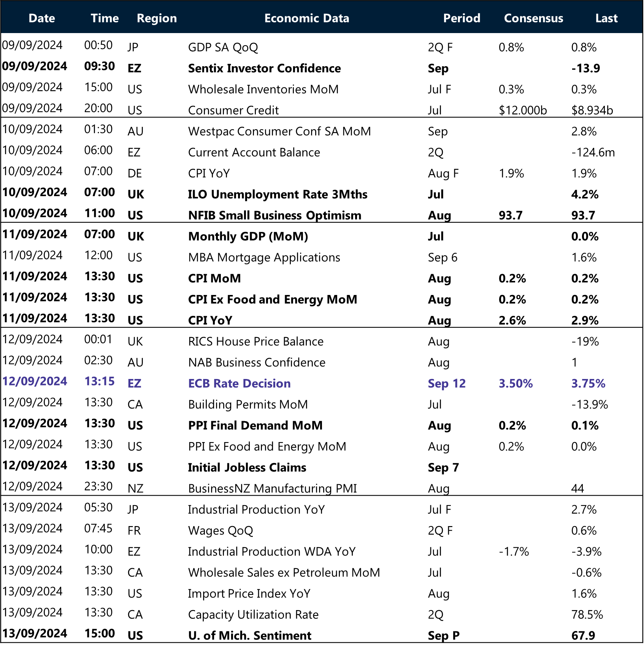Select PPI Ex Food and Energy MoM

tap(267, 447)
